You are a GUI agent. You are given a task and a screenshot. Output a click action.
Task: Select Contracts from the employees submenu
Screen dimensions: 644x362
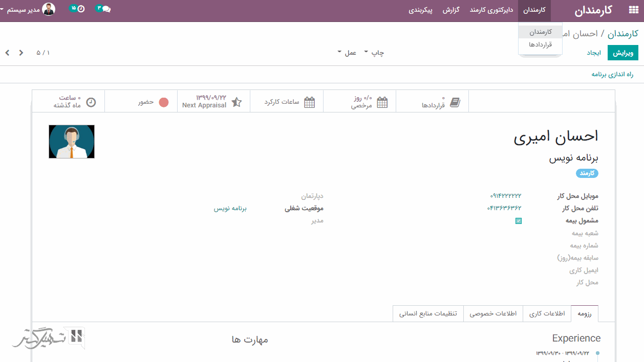click(540, 44)
